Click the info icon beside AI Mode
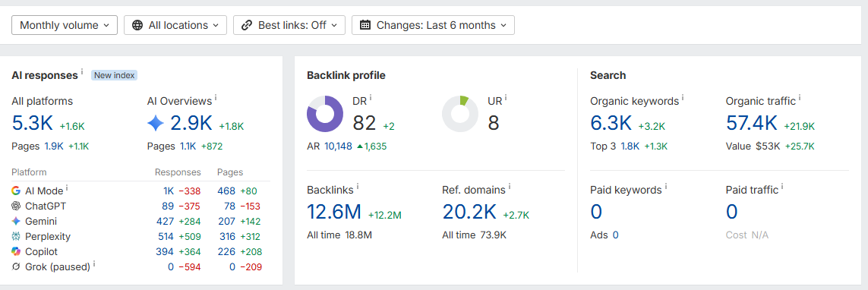868x290 pixels. pyautogui.click(x=67, y=188)
